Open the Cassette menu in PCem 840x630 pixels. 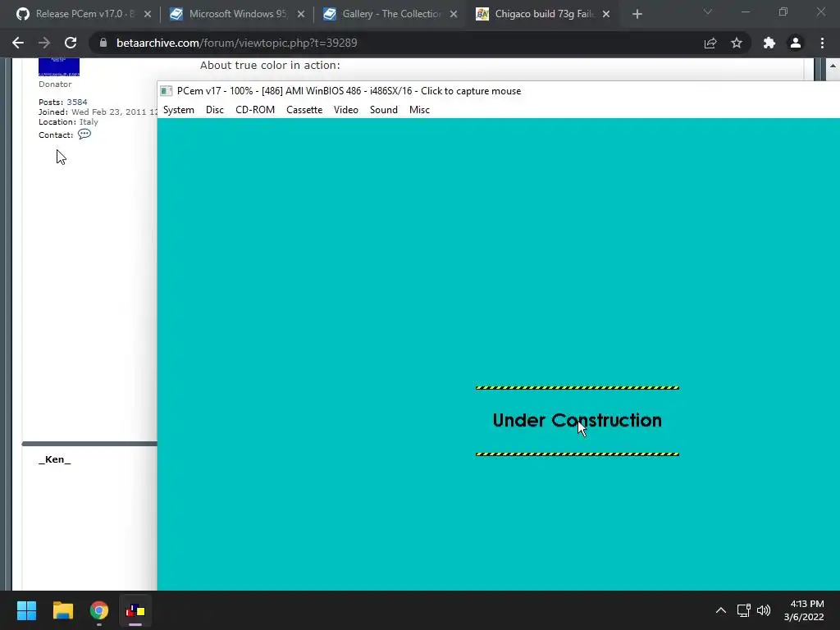304,110
